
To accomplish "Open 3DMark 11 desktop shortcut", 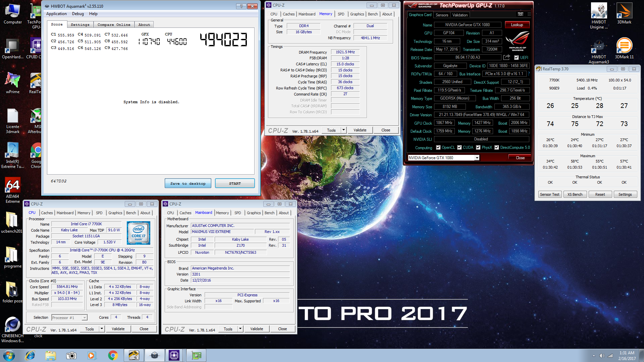I will coord(624,49).
